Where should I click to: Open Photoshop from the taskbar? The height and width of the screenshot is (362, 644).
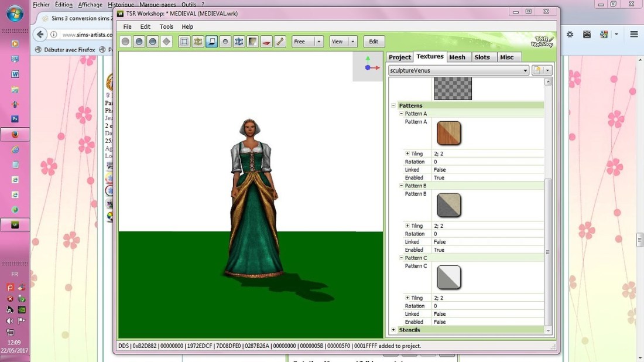pos(15,119)
